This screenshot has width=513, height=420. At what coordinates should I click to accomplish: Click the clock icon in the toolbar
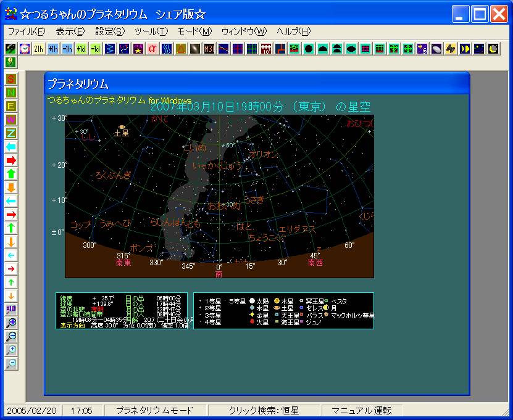tap(25, 49)
